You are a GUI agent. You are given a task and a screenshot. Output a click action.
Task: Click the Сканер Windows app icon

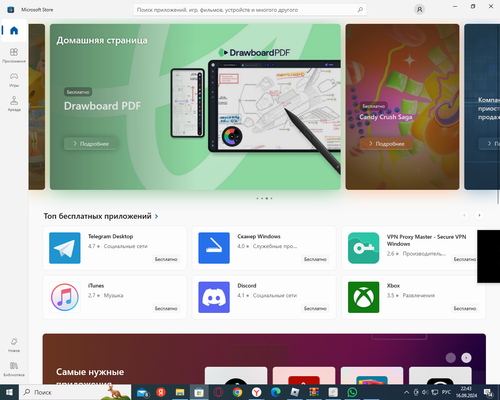(214, 248)
